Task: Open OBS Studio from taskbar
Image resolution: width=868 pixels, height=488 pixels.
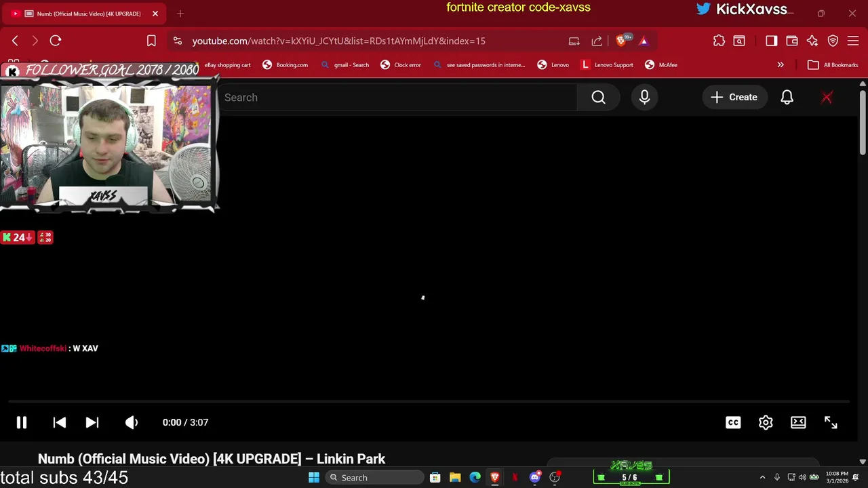Action: (x=555, y=478)
